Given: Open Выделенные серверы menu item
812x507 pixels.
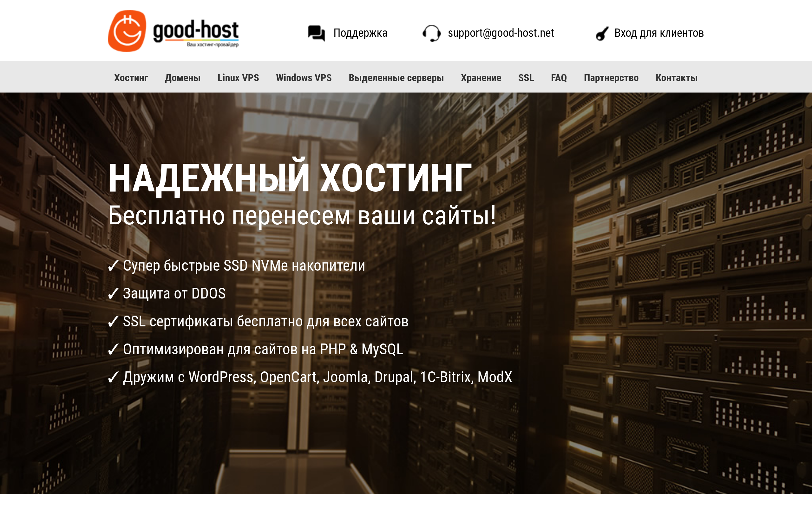Looking at the screenshot, I should (396, 78).
